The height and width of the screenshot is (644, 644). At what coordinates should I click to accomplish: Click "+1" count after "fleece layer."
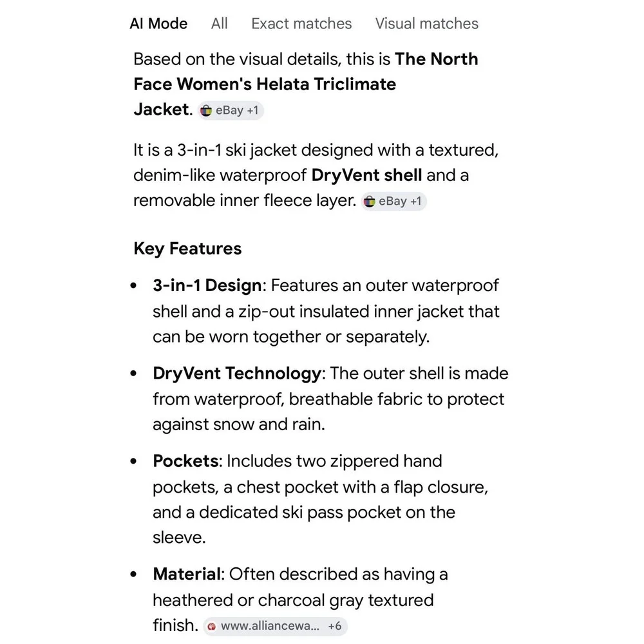point(415,202)
